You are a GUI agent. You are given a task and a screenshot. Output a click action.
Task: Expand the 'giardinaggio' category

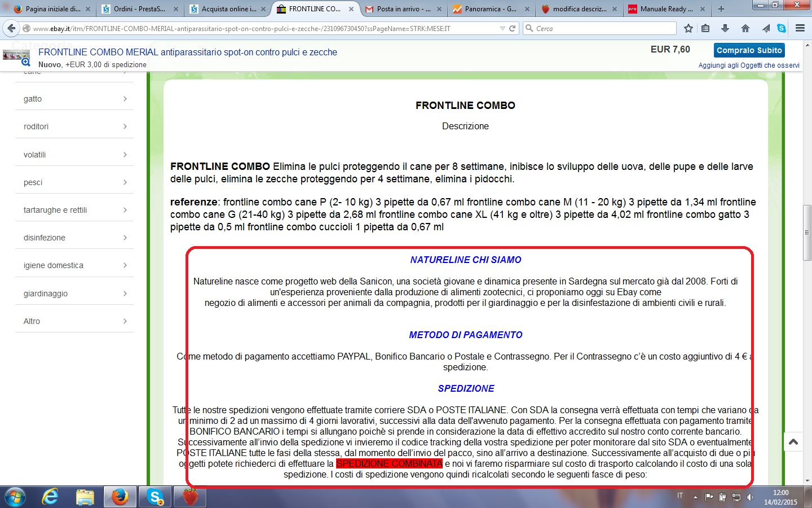(x=74, y=294)
